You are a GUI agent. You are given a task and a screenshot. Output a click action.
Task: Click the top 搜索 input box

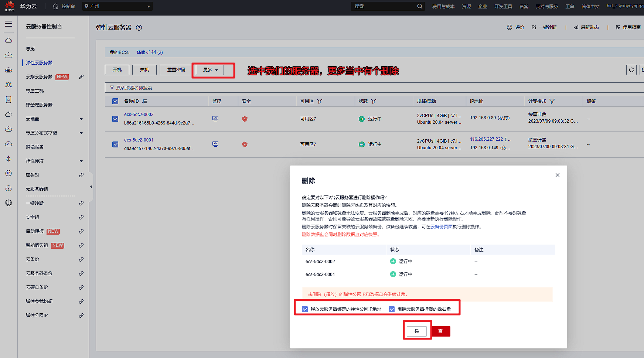pyautogui.click(x=384, y=6)
